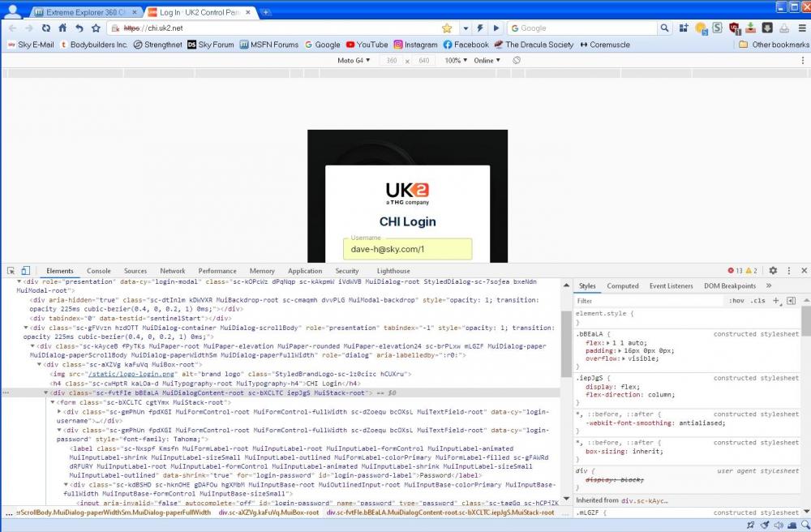Open the Computed styles tab
The width and height of the screenshot is (811, 532).
623,285
